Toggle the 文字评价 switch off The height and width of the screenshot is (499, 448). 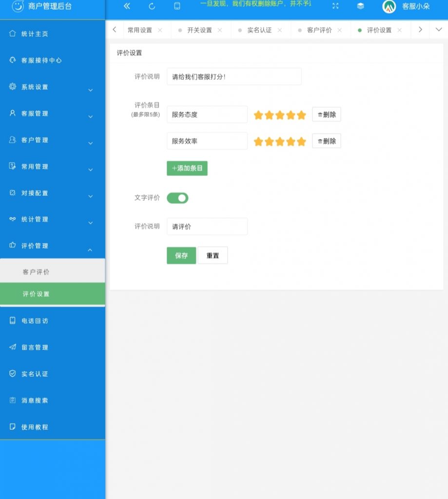pyautogui.click(x=177, y=198)
